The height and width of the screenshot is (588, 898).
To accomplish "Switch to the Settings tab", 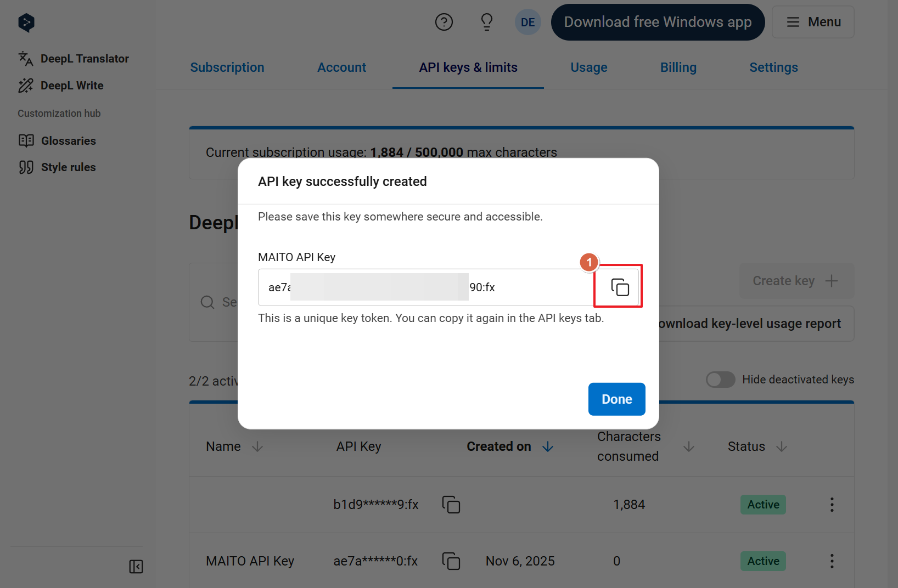I will pyautogui.click(x=773, y=67).
